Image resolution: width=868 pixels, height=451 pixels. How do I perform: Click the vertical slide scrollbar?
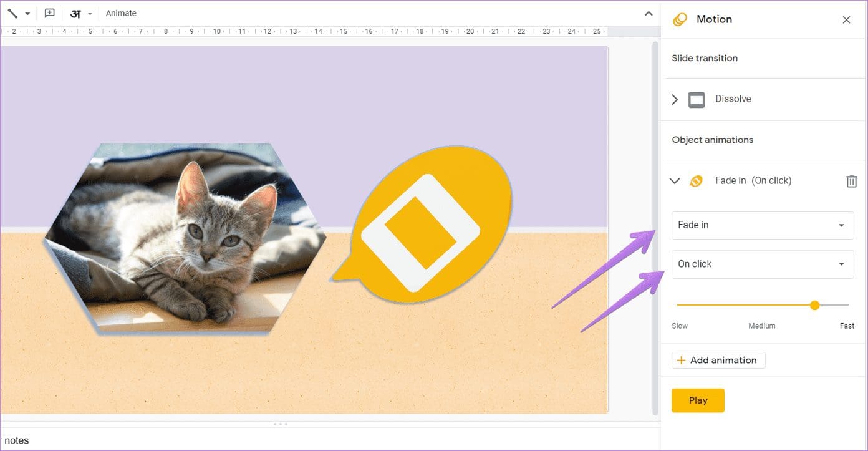point(655,228)
